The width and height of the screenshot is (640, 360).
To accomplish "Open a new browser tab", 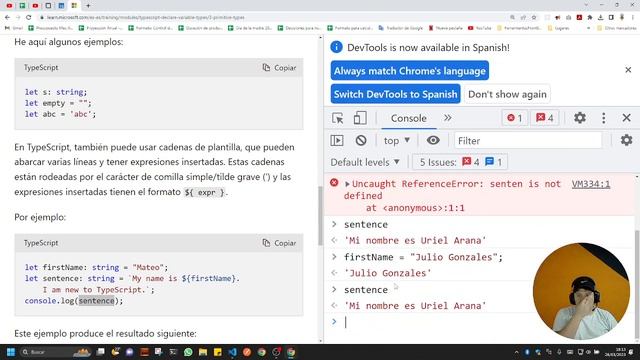I will coord(88,6).
